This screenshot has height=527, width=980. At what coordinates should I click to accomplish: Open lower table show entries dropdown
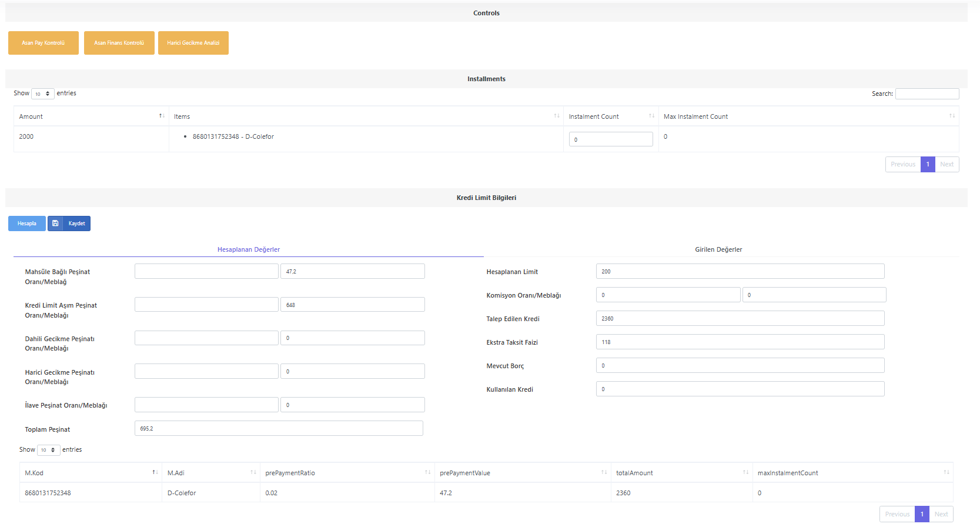pos(49,450)
